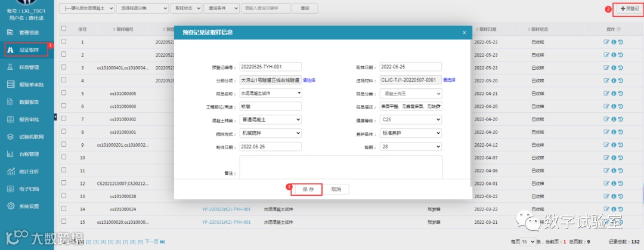644x250 pixels.
Task: Click help icon beside 操作 column header
Action: (618, 29)
